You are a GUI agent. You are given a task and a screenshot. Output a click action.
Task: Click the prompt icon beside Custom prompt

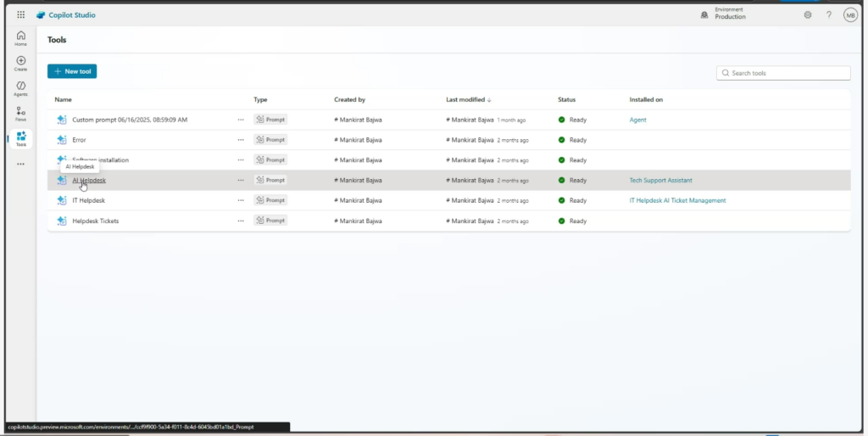point(61,120)
